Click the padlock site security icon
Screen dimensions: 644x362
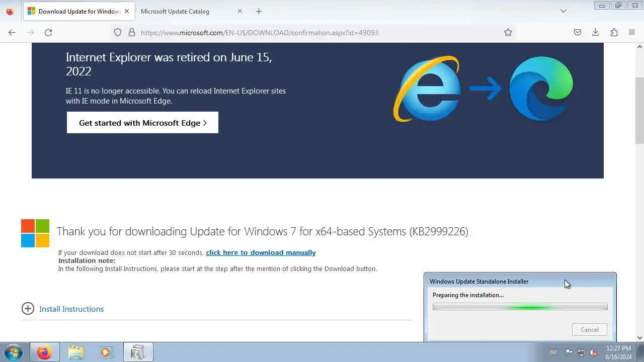pyautogui.click(x=132, y=32)
